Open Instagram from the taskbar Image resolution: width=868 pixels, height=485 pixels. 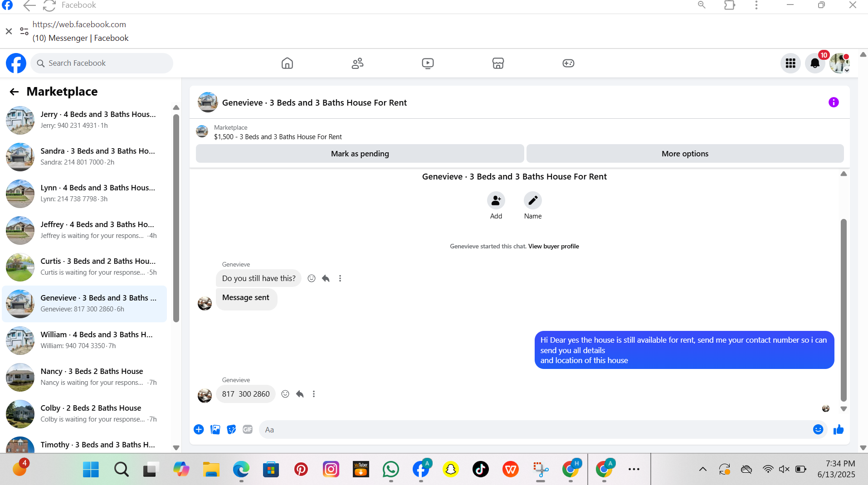pyautogui.click(x=331, y=470)
